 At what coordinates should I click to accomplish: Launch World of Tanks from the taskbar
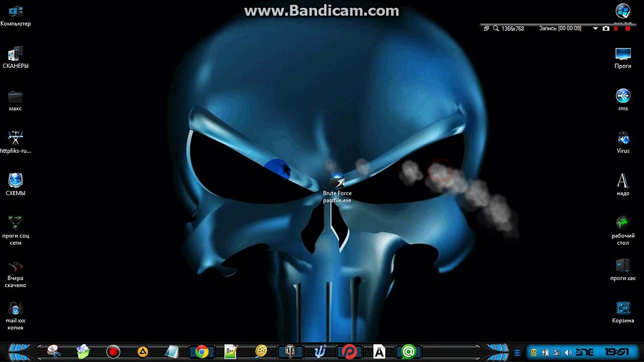pyautogui.click(x=290, y=351)
